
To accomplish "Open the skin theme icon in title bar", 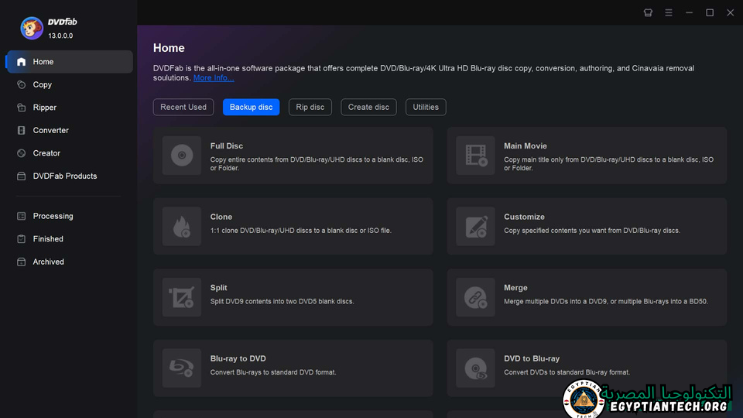I will point(648,13).
